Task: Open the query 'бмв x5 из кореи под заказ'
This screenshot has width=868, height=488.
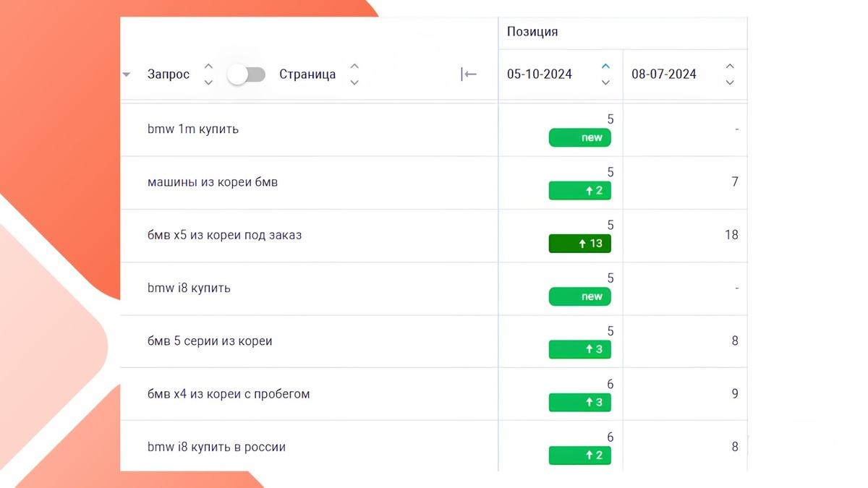Action: coord(225,235)
